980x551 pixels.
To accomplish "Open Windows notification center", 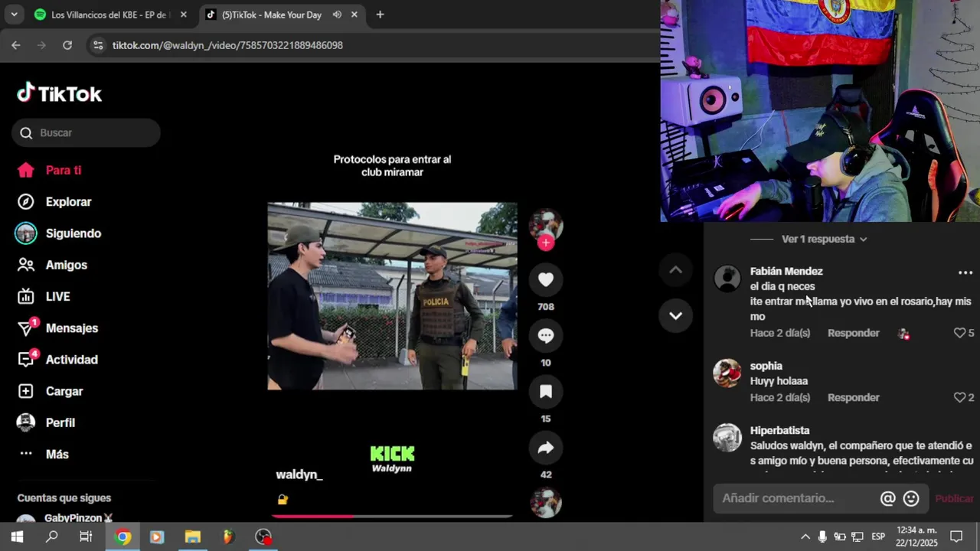I will point(956,536).
